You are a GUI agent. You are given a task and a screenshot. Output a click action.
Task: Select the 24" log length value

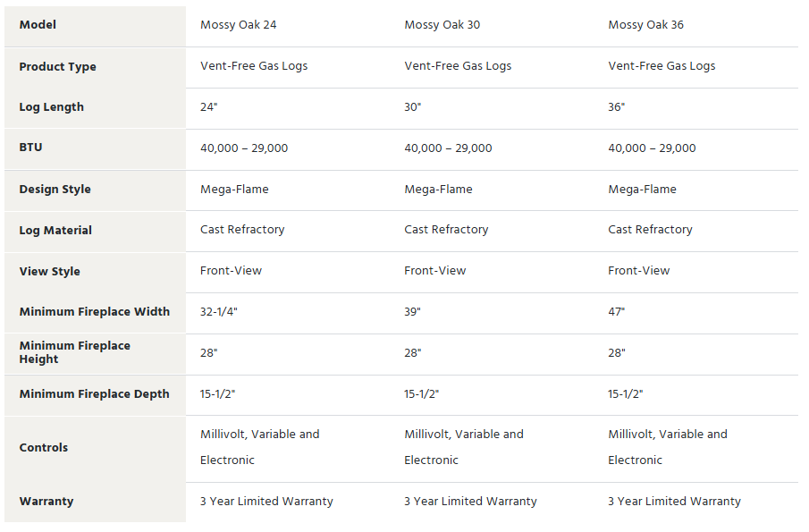(208, 107)
